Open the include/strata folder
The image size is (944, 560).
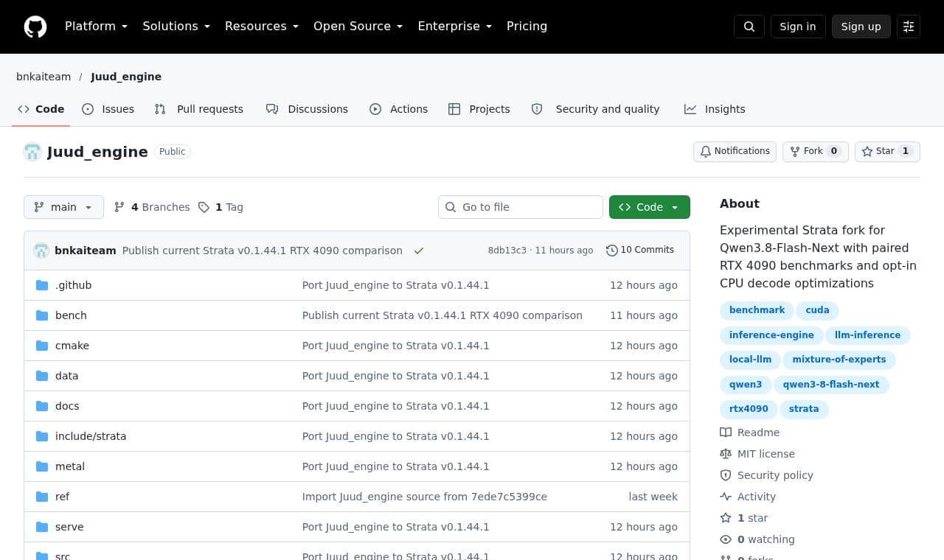pyautogui.click(x=91, y=436)
